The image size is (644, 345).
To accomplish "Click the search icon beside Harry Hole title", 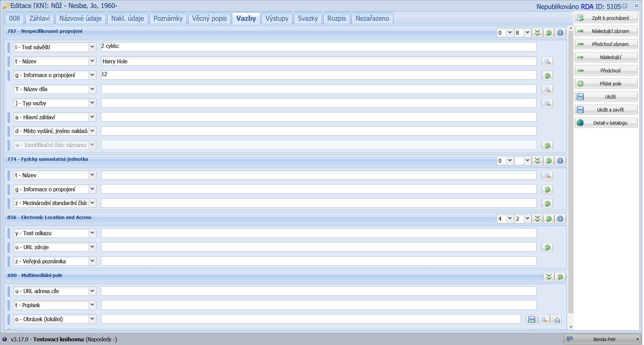I will (547, 62).
